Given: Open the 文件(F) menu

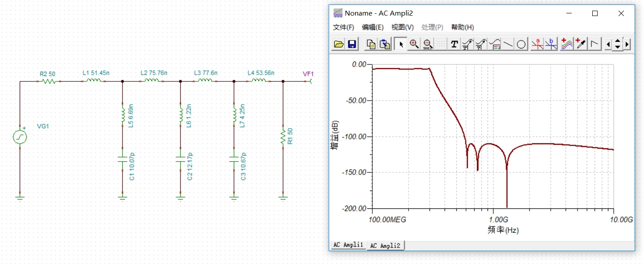Looking at the screenshot, I should pyautogui.click(x=343, y=27).
